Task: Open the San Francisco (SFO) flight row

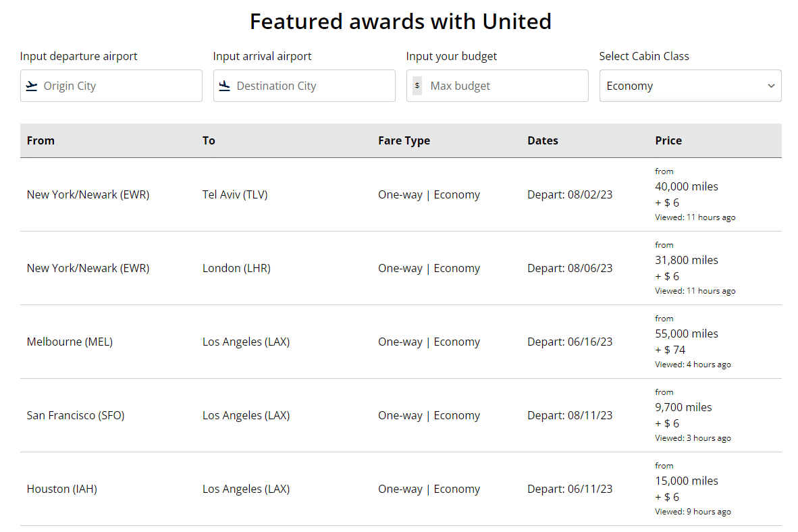Action: [x=76, y=415]
